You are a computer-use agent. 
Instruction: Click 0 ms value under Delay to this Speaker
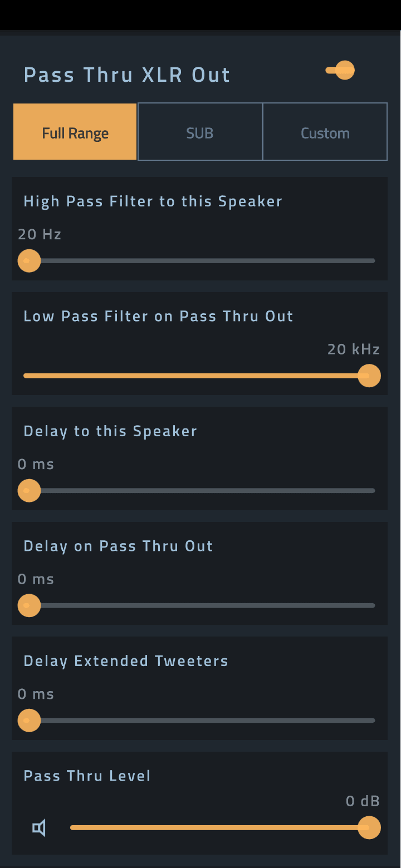36,464
